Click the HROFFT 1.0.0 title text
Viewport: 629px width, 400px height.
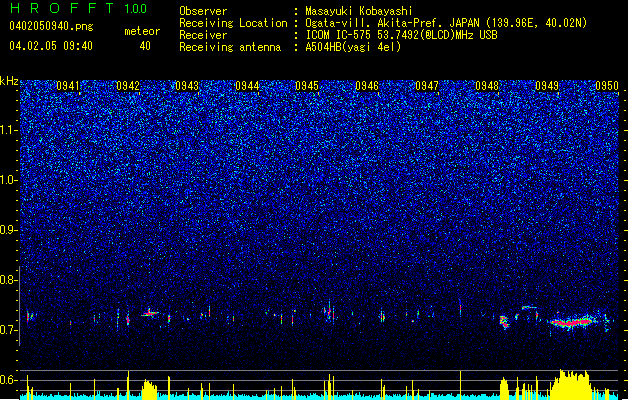tap(78, 8)
